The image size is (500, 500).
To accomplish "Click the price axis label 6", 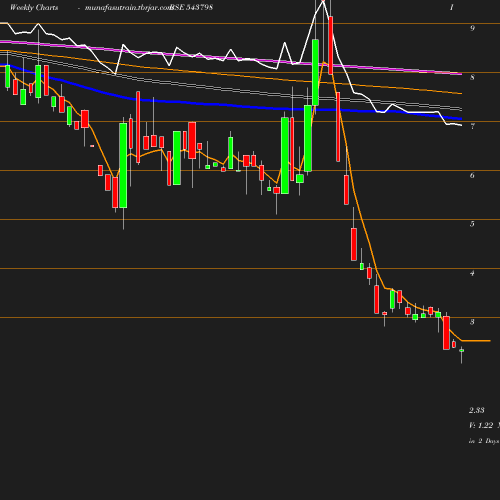I will [472, 175].
